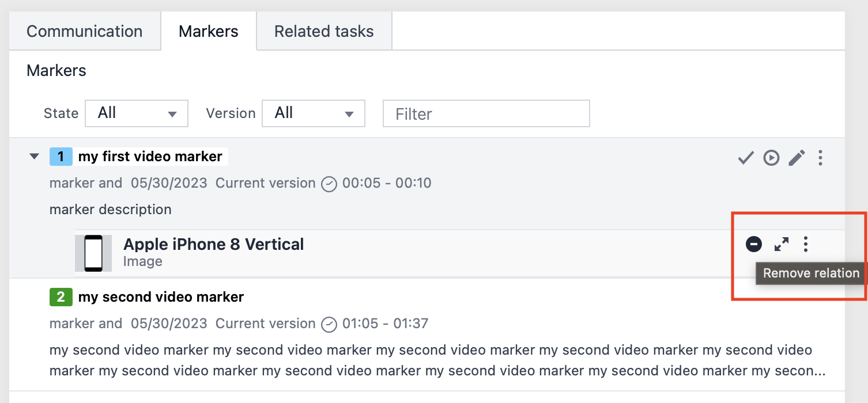Edit 'my first video marker' with pencil icon
The height and width of the screenshot is (403, 868).
[x=797, y=157]
